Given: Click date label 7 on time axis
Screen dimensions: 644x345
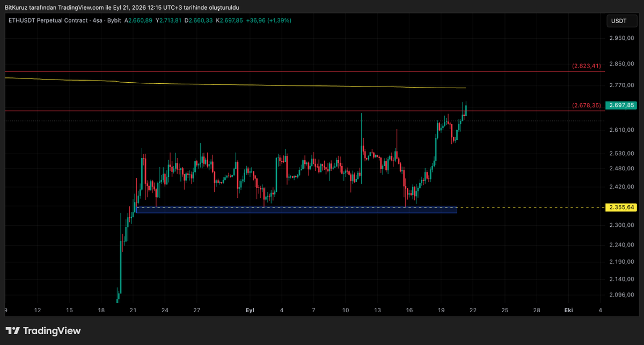Looking at the screenshot, I should pos(313,311).
